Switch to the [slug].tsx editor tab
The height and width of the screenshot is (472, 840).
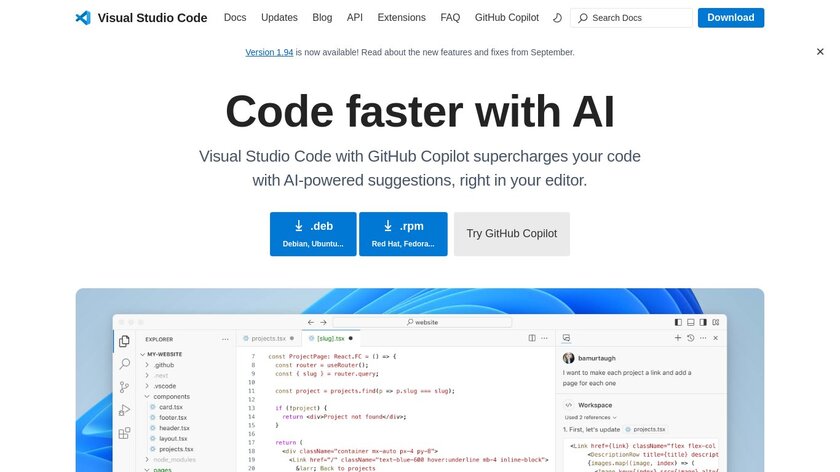coord(331,338)
